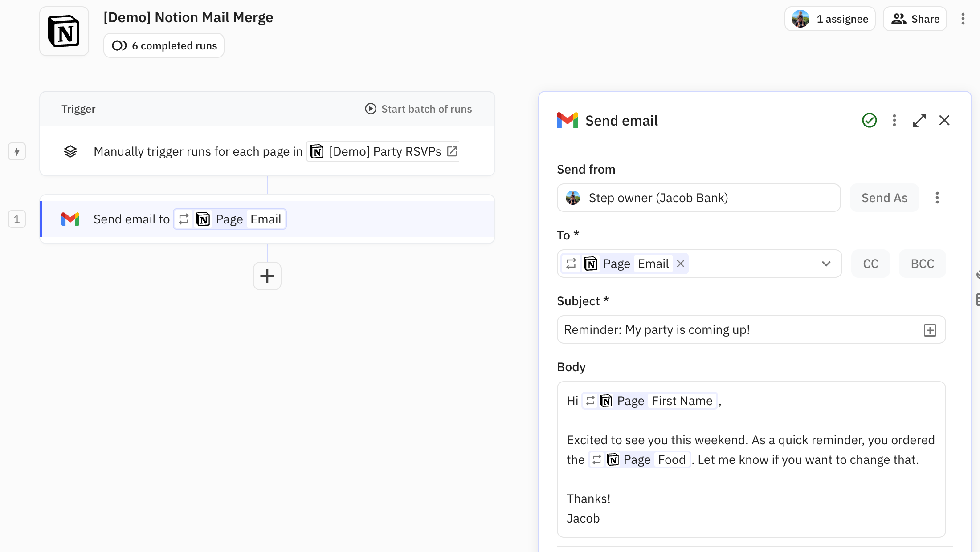Expand the To recipients dropdown
The width and height of the screenshot is (980, 552).
coord(826,264)
